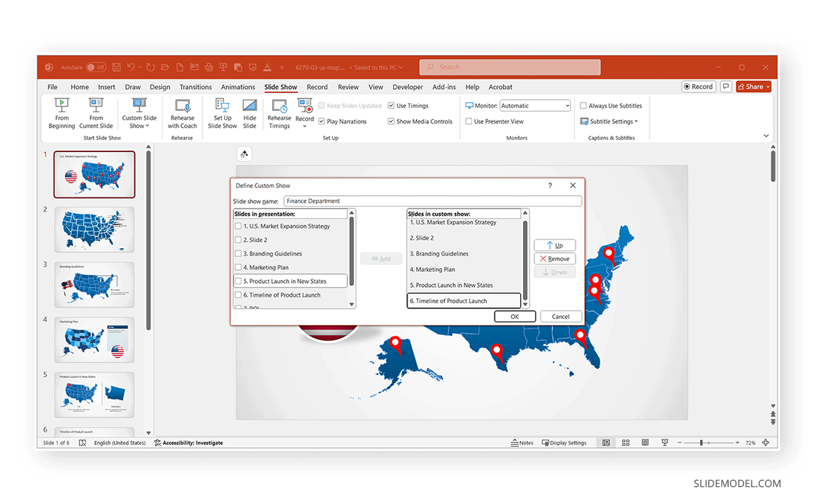Image resolution: width=814 pixels, height=504 pixels.
Task: Switch to Reading View in status bar
Action: point(645,442)
